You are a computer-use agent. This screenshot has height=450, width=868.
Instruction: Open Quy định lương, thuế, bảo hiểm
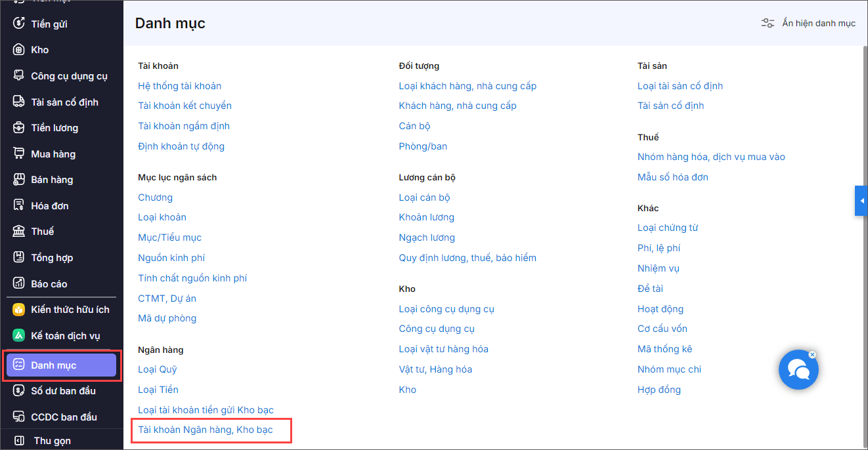(x=467, y=258)
